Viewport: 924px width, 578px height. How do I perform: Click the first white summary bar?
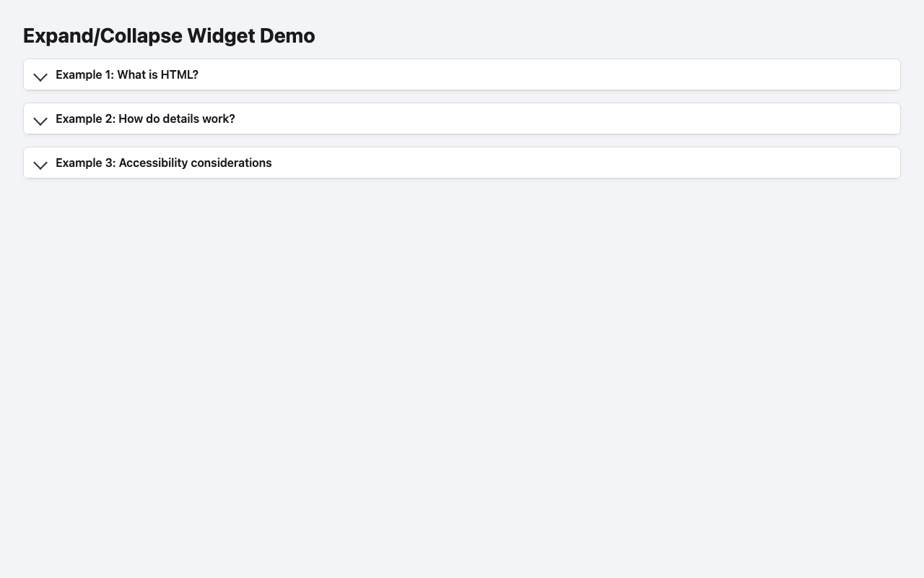click(x=462, y=74)
